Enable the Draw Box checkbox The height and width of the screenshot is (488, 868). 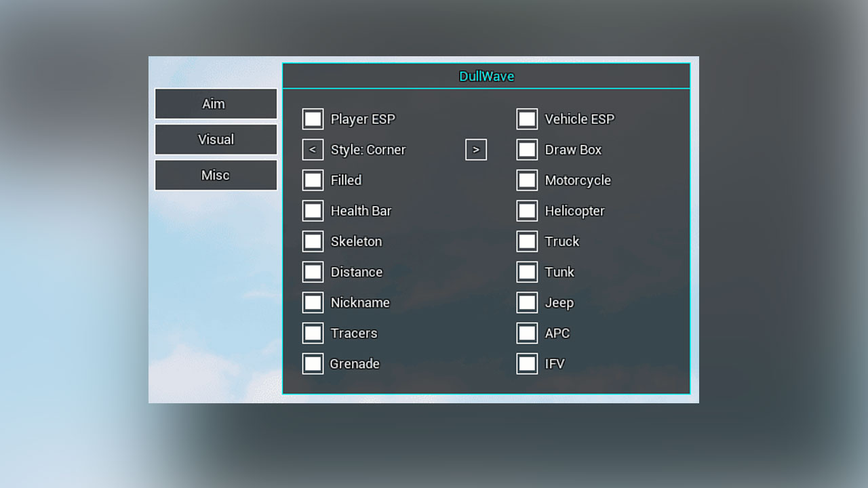click(x=527, y=150)
